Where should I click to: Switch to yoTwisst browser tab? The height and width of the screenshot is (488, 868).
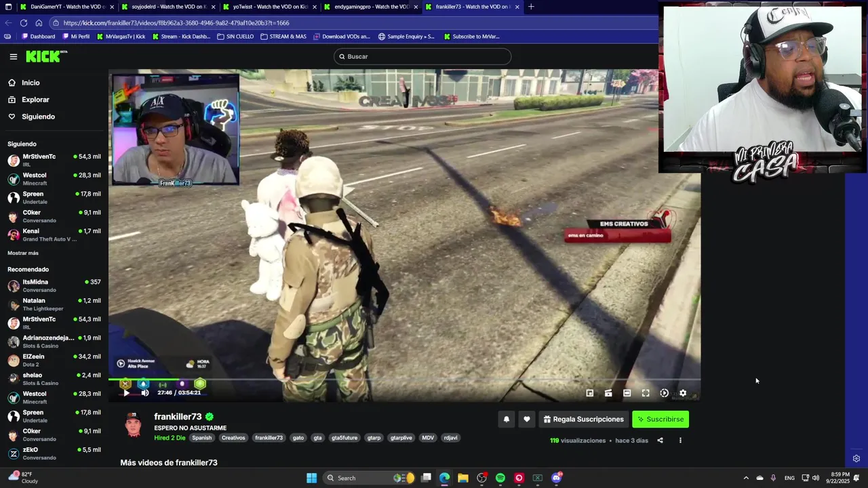269,7
